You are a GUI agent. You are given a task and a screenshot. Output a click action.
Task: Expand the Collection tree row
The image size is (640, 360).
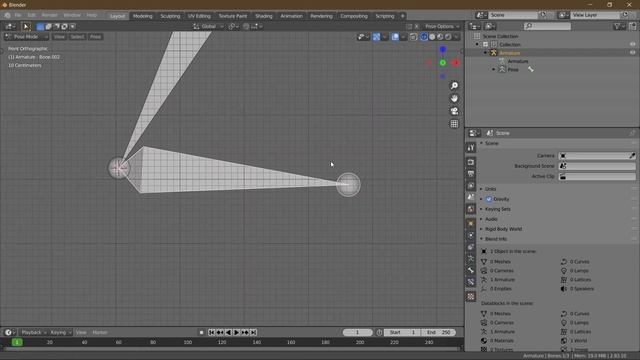(477, 44)
